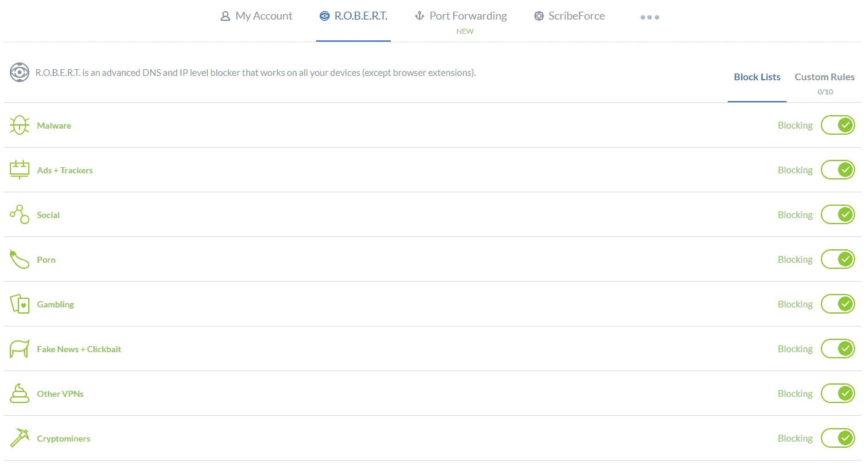Turn off Other VPNs blocking
The height and width of the screenshot is (471, 868).
coord(838,393)
